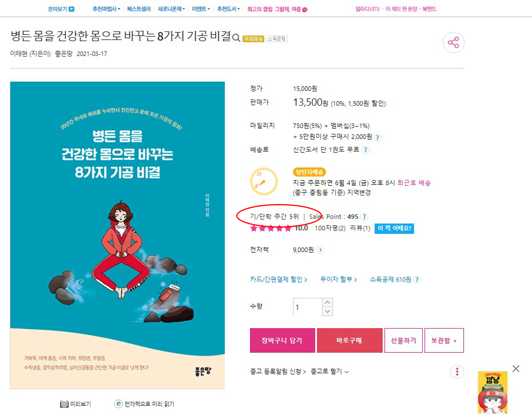Open the mileage help question mark icon

pos(378,138)
